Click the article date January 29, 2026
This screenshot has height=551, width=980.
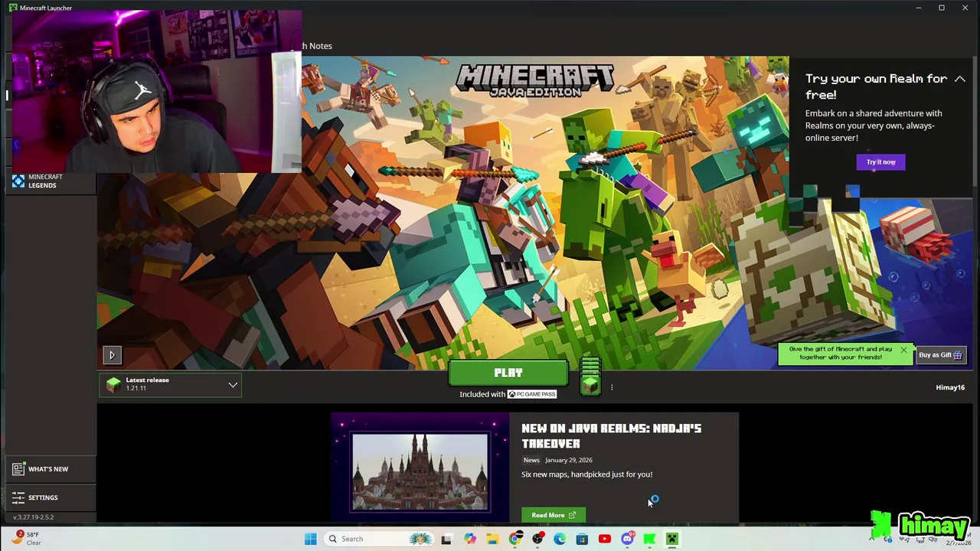pos(569,460)
